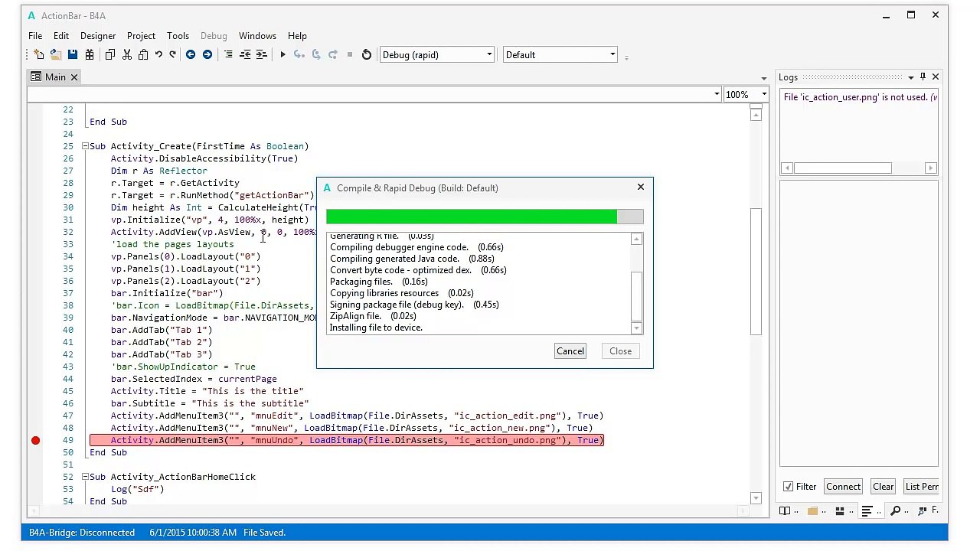Viewport: 980px width, 551px height.
Task: Clear the logs
Action: coord(883,487)
